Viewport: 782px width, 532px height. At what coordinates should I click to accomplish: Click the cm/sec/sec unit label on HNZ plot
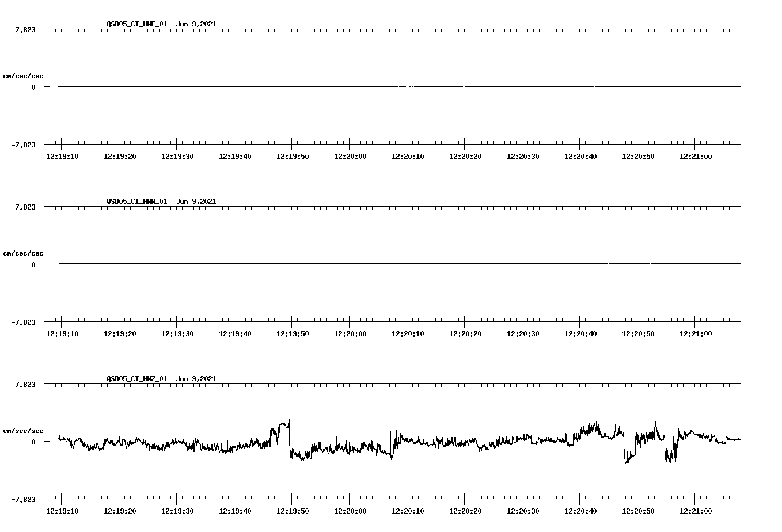pos(23,431)
